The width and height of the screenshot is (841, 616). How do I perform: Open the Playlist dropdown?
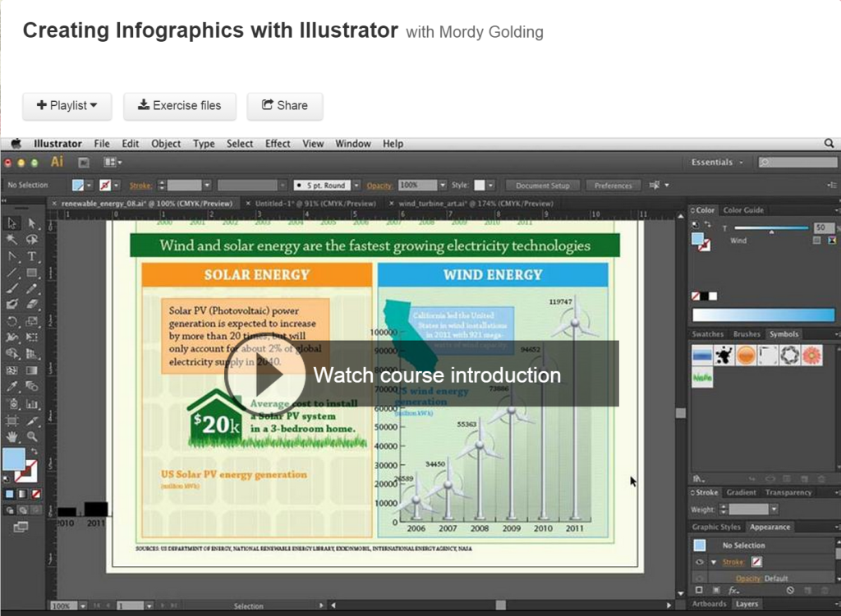pyautogui.click(x=67, y=106)
